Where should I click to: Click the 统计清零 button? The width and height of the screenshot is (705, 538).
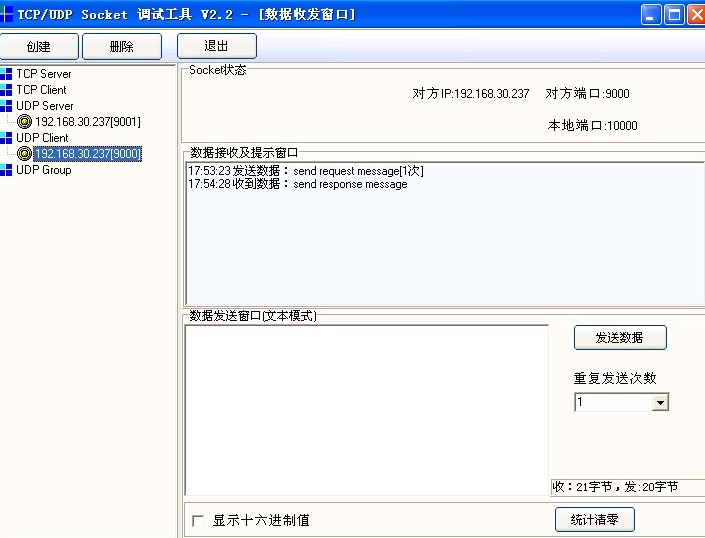[594, 520]
